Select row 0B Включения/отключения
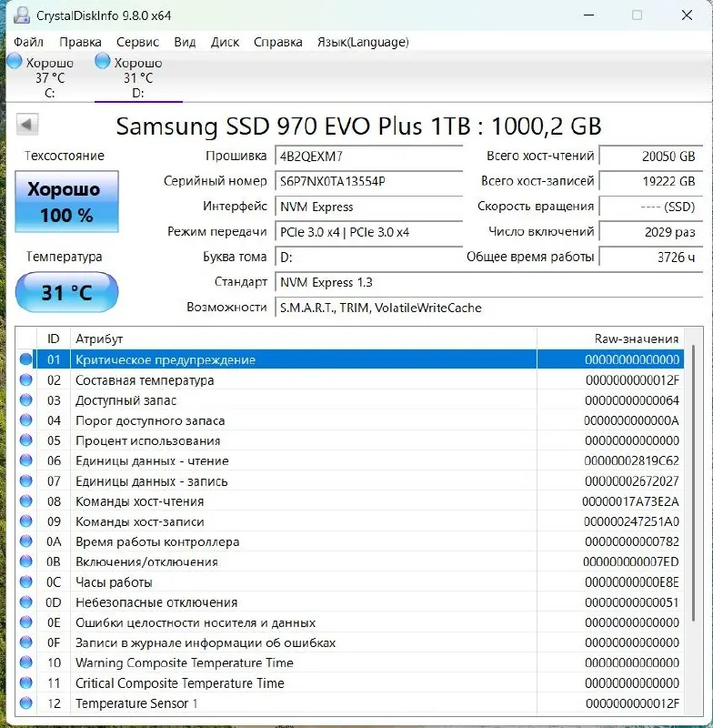Viewport: 713px width, 728px height. [x=350, y=561]
